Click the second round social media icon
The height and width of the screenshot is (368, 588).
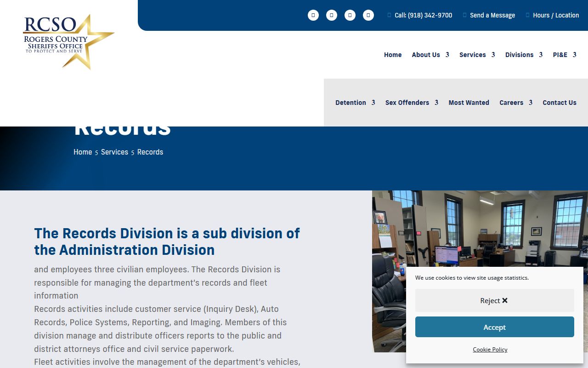click(332, 15)
